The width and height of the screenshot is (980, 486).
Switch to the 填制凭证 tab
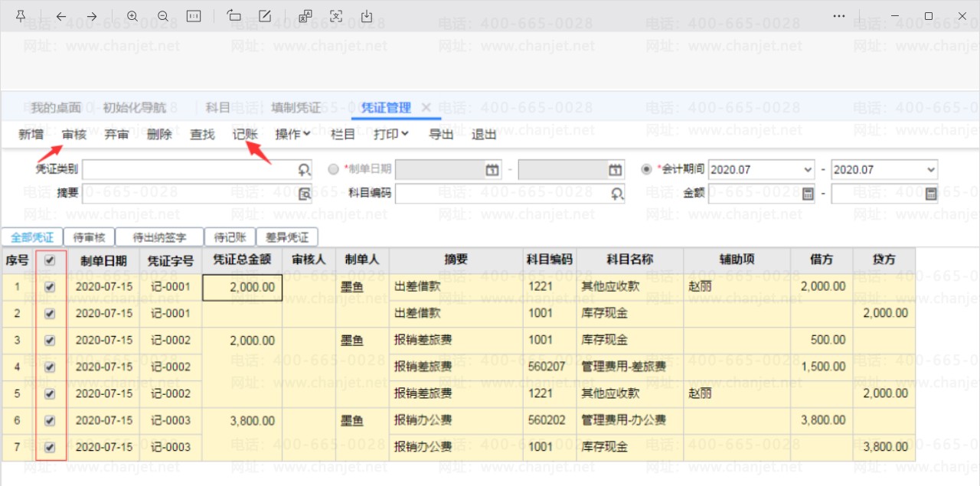pos(296,108)
